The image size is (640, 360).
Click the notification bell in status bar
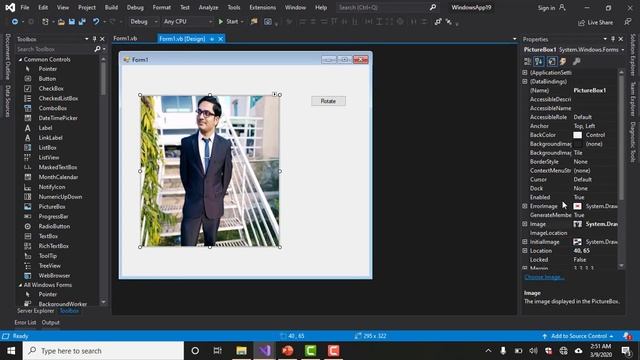click(627, 336)
